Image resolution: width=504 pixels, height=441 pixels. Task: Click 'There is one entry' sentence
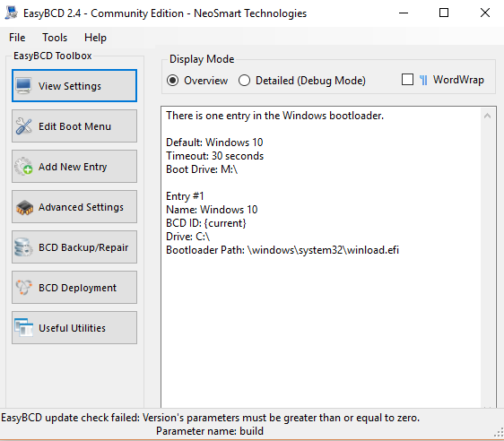coord(274,116)
